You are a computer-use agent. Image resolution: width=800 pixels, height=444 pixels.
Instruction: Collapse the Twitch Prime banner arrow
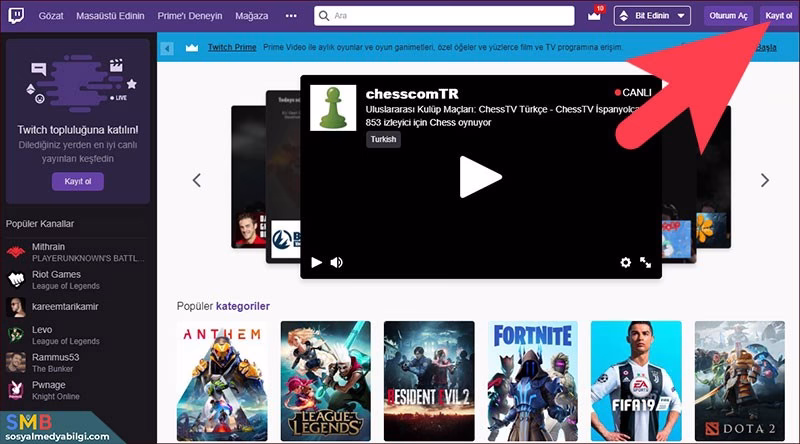[166, 48]
